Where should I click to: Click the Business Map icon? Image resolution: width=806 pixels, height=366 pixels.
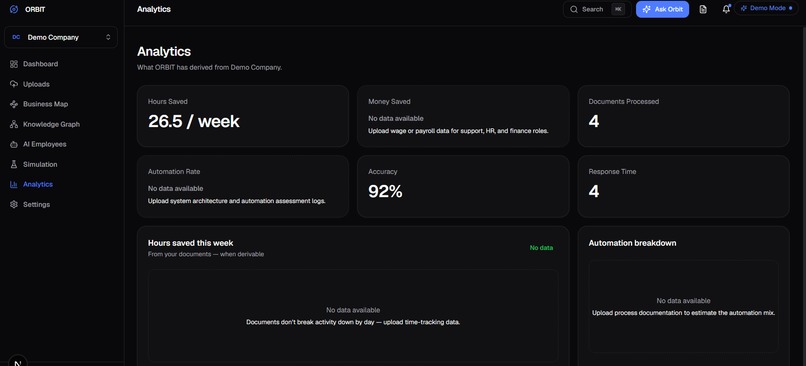click(14, 104)
